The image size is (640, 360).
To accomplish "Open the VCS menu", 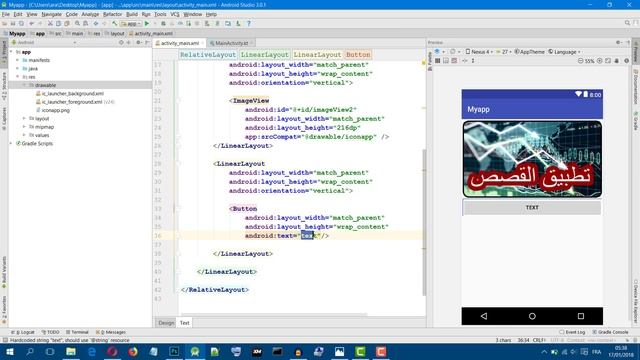I will 175,14.
